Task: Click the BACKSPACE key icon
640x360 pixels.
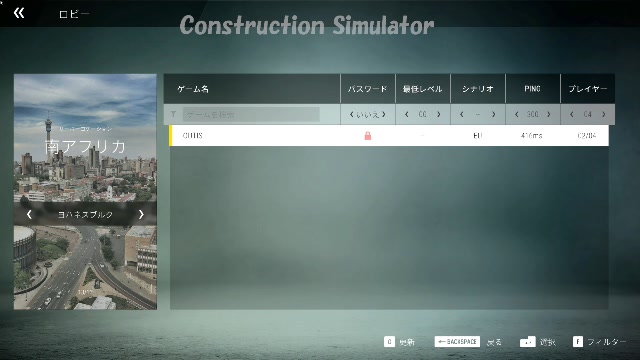Action: [x=457, y=342]
